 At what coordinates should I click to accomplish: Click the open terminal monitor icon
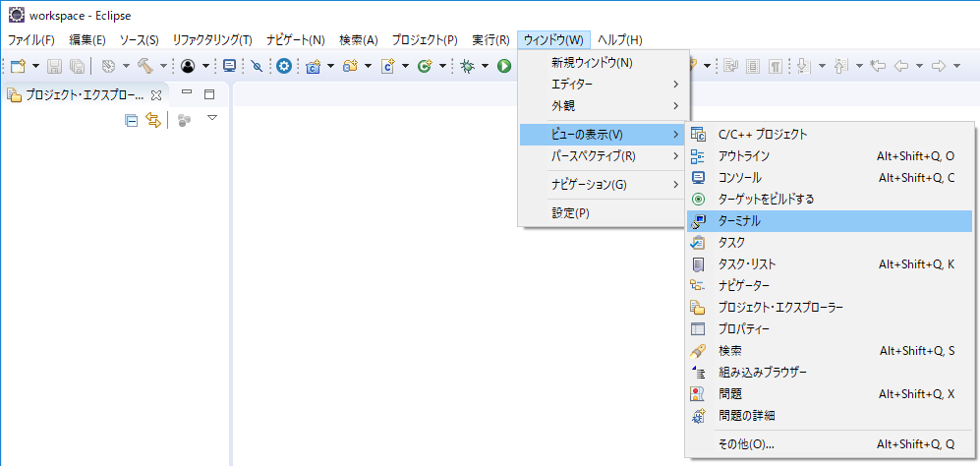point(229,65)
